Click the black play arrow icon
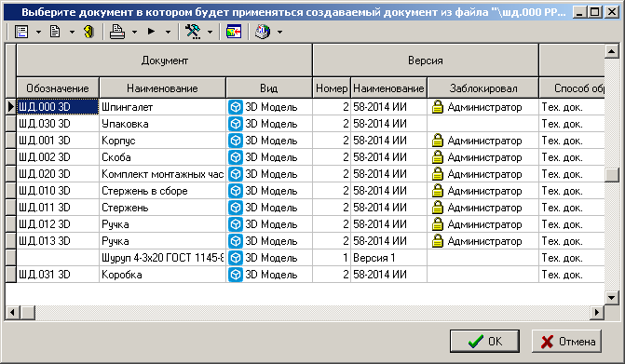This screenshot has height=364, width=625. (x=152, y=32)
